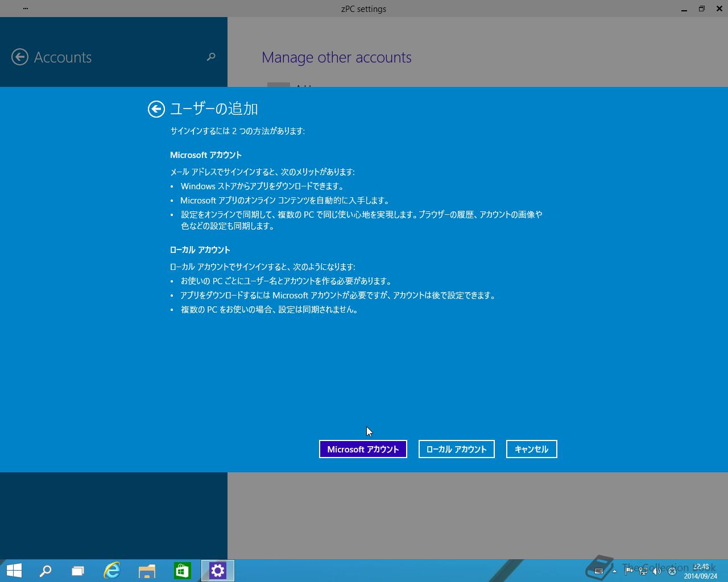Go back from ユーザーの追加 dialog
Viewport: 728px width, 582px height.
pos(156,109)
